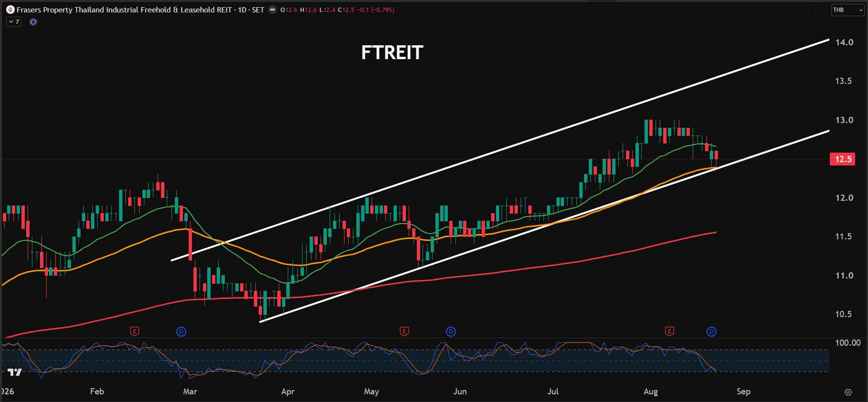Click the Apr label on the time axis

[x=288, y=392]
